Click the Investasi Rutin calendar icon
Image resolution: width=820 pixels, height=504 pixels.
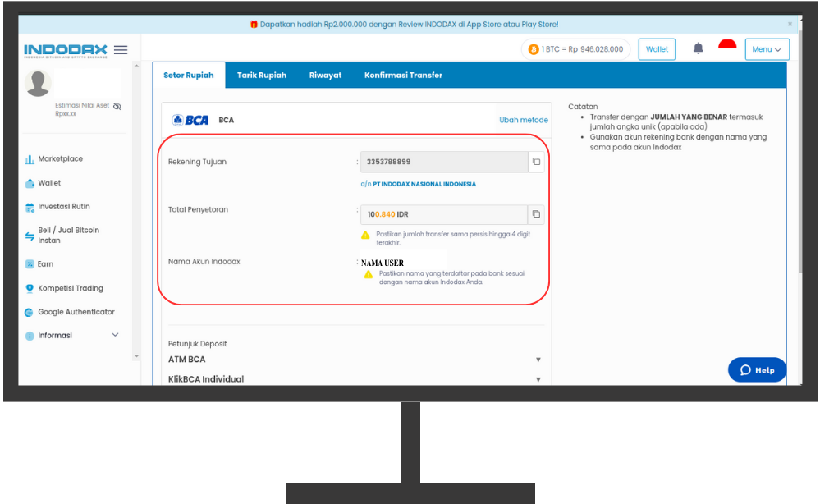tap(30, 208)
